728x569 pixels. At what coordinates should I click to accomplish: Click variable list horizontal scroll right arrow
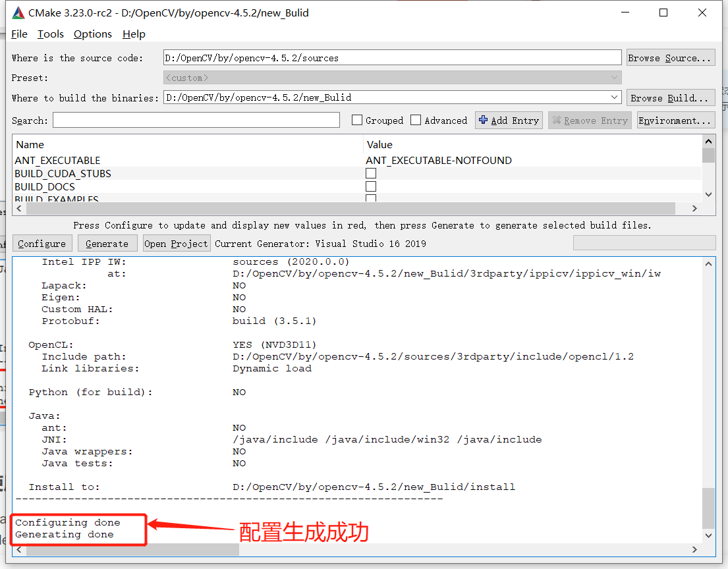click(694, 208)
